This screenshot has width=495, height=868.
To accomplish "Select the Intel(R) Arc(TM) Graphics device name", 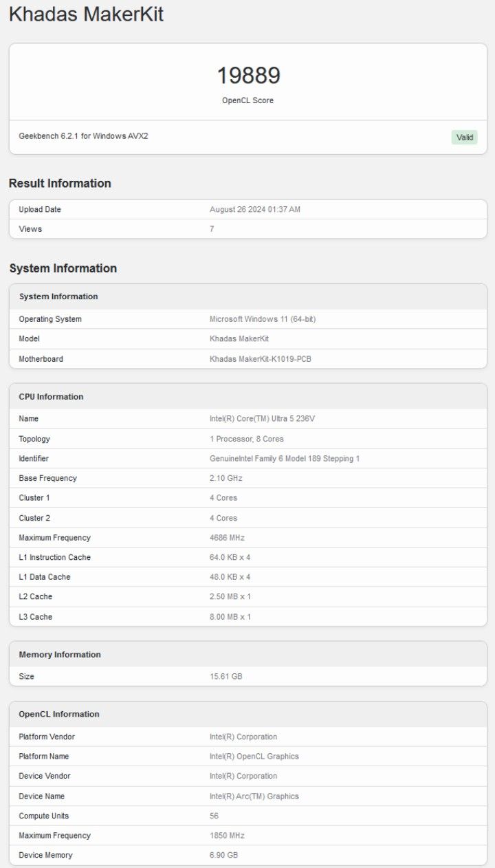I will (x=254, y=796).
